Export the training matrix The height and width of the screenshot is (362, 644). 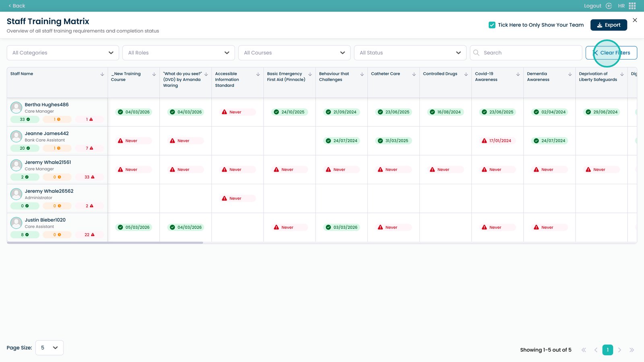(x=608, y=25)
